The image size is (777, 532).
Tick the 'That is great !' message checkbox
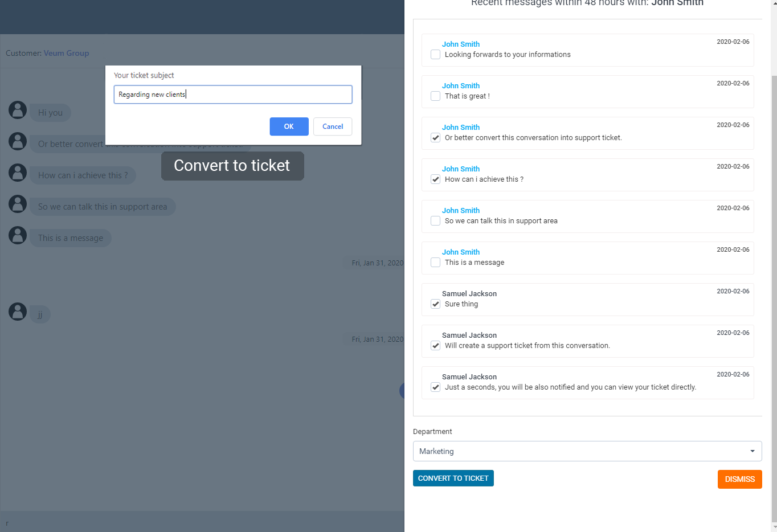pyautogui.click(x=436, y=96)
